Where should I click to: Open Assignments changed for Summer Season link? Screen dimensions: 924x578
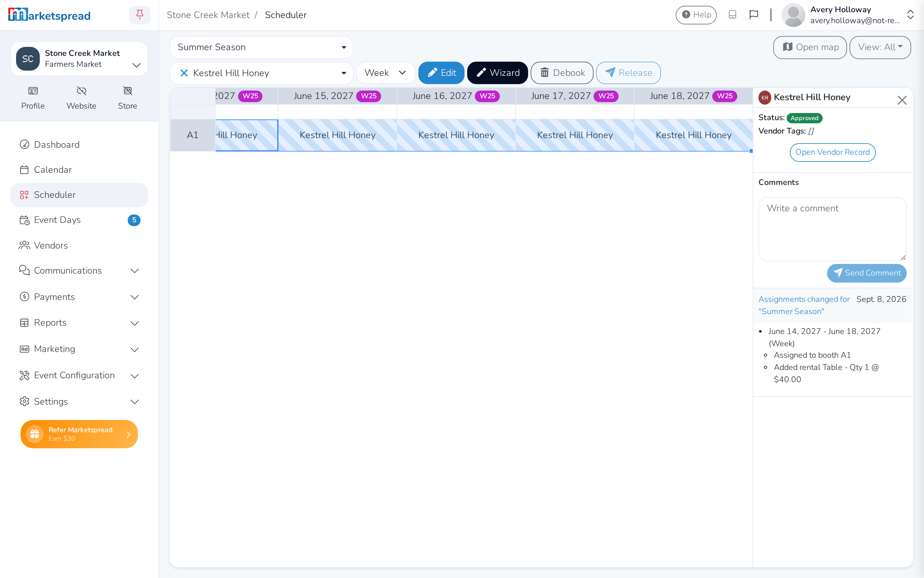(804, 305)
